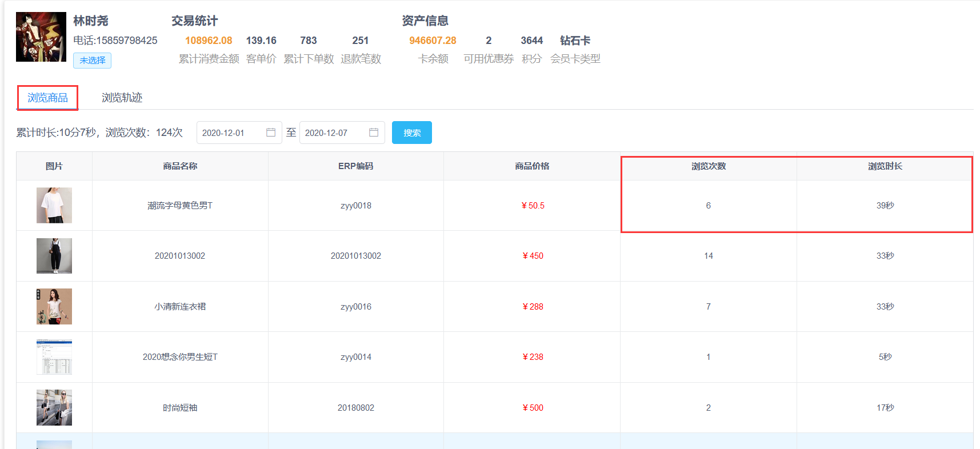Switch to the 浏览轨迹 tab
The width and height of the screenshot is (980, 449).
tap(122, 98)
